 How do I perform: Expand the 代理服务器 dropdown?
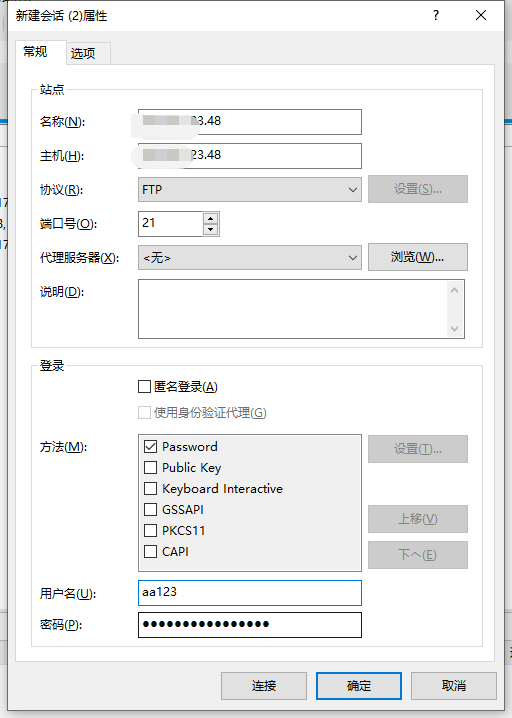tap(250, 258)
